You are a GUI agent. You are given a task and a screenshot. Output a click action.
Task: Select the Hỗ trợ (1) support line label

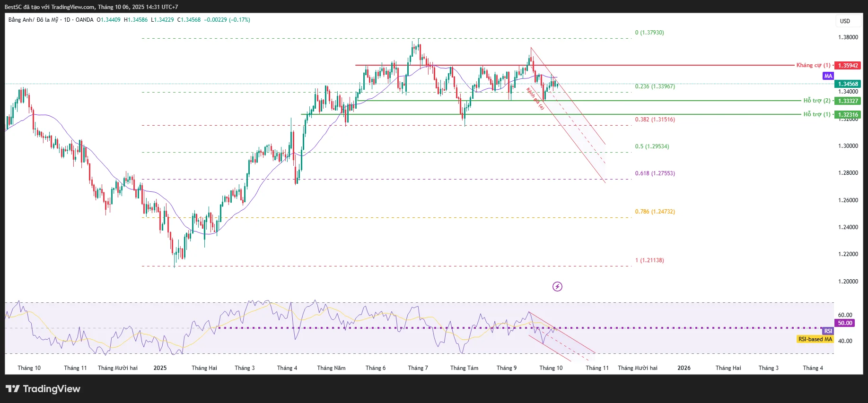pos(816,114)
